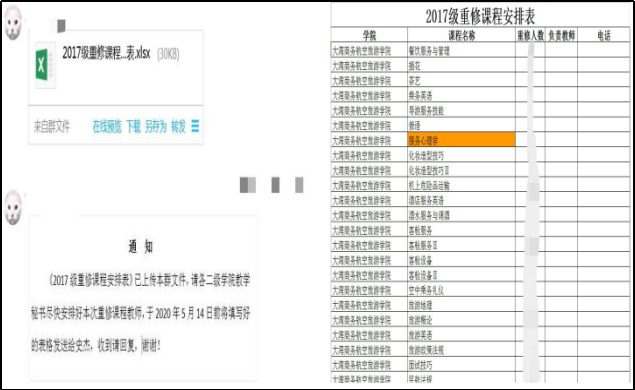Select the 重修人数 column header
The width and height of the screenshot is (635, 390).
(x=530, y=35)
